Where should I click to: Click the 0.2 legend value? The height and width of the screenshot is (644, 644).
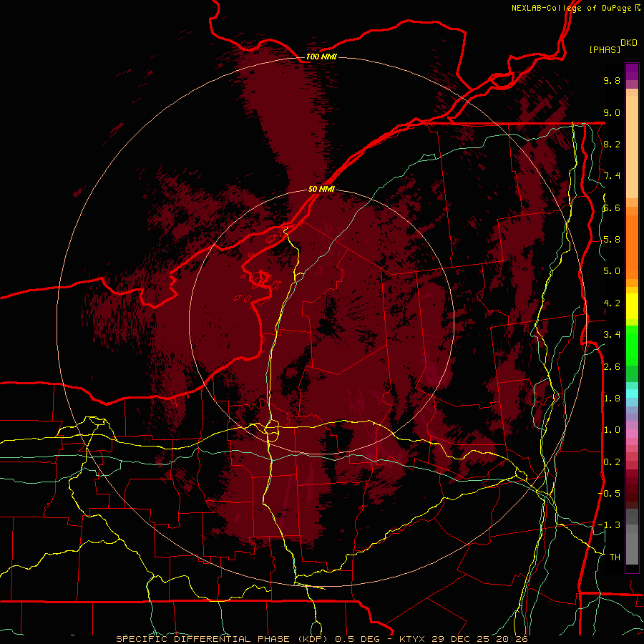pos(612,462)
